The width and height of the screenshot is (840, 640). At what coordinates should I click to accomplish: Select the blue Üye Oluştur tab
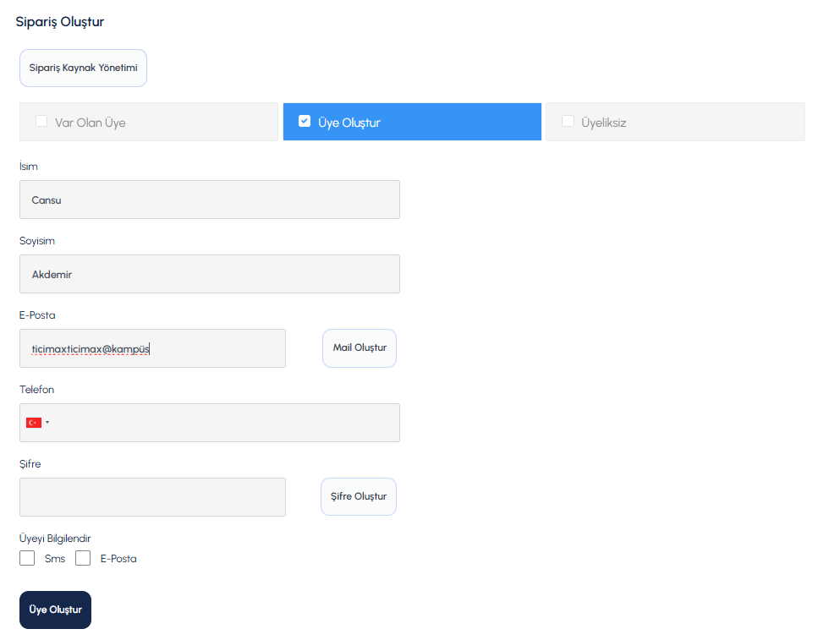click(412, 122)
